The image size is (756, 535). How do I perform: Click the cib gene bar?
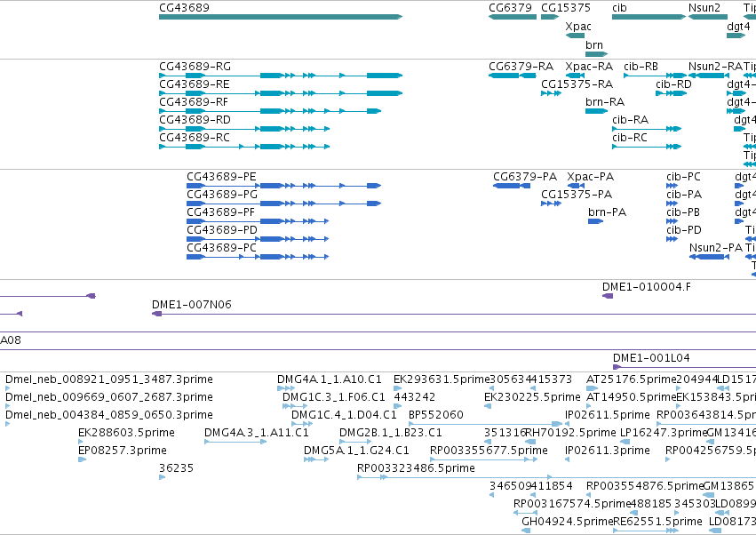(649, 17)
